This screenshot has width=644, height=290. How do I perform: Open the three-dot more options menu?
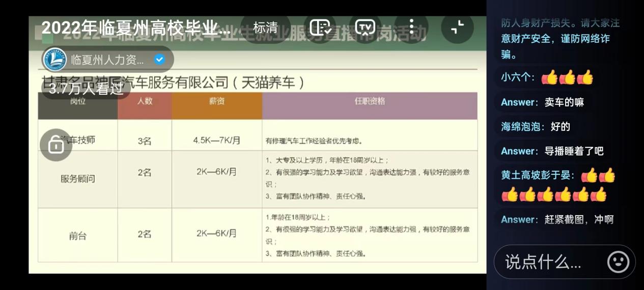411,27
